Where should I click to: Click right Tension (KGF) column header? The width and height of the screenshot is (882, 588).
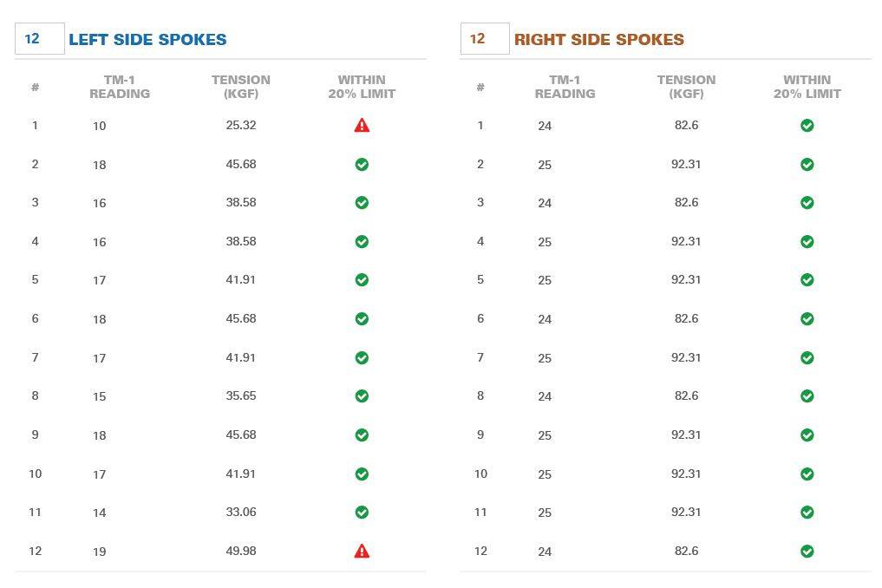686,88
